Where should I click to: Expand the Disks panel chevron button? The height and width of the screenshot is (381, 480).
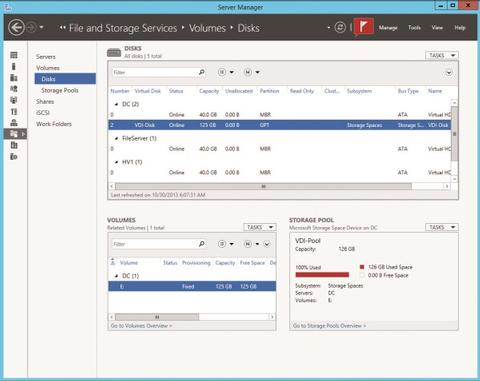(449, 73)
